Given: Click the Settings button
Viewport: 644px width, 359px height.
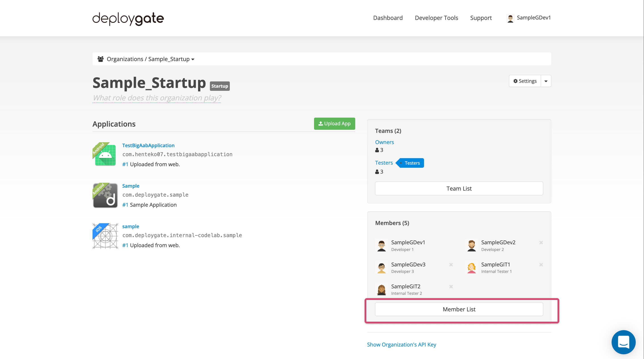Looking at the screenshot, I should point(525,81).
